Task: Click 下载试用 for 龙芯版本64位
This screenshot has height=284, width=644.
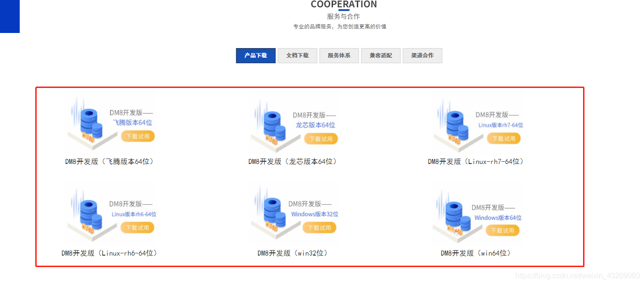Action: click(x=321, y=139)
